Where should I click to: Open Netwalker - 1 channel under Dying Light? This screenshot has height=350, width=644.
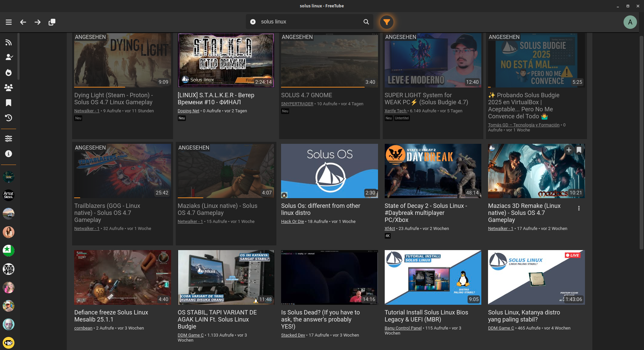87,111
